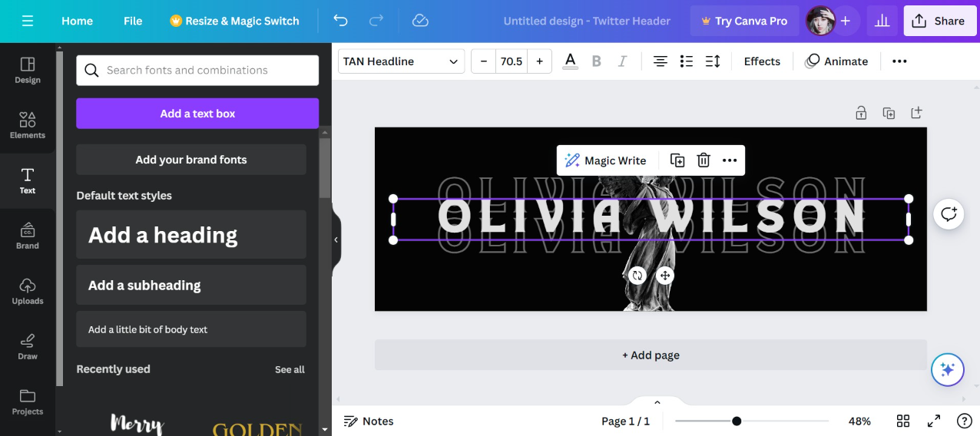Toggle bulleted list formatting
Image resolution: width=980 pixels, height=436 pixels.
click(687, 61)
